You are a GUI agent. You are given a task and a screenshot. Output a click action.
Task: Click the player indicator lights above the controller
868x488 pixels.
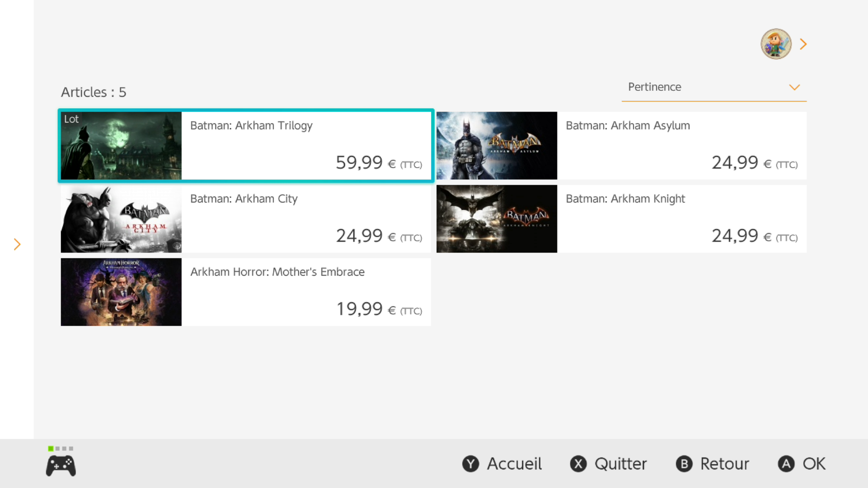[61, 448]
